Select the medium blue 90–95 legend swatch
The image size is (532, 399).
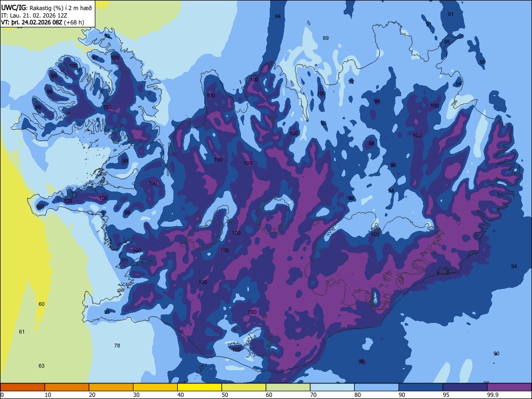[421, 387]
